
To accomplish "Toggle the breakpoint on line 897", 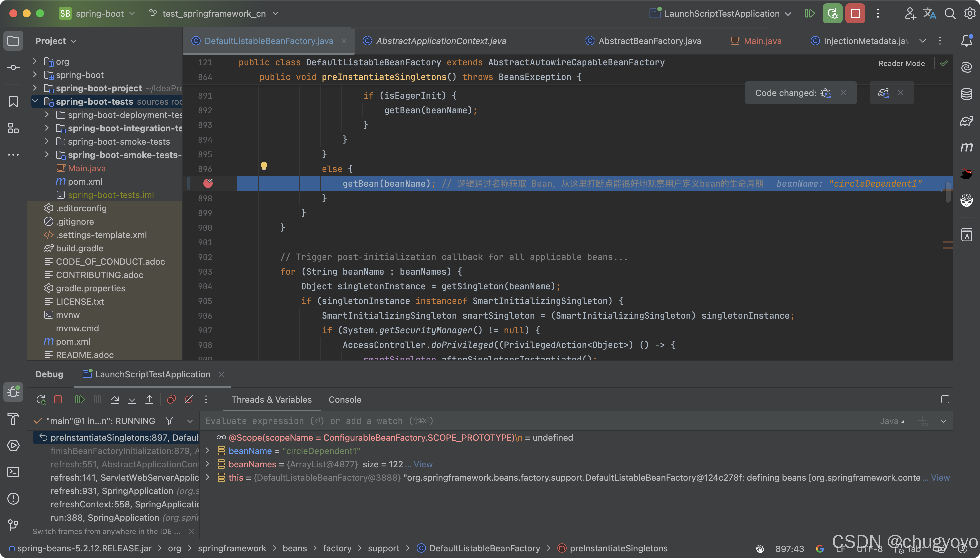I will [208, 184].
